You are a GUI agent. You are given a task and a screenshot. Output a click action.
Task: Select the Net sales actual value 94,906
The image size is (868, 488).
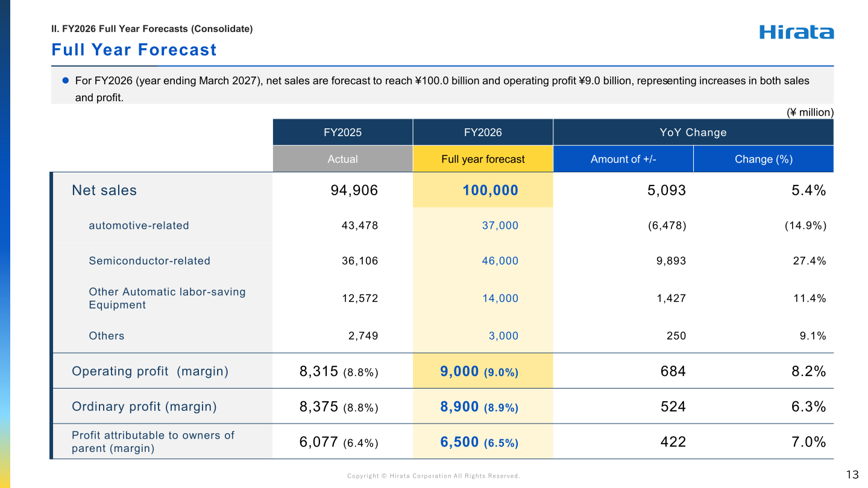[354, 190]
